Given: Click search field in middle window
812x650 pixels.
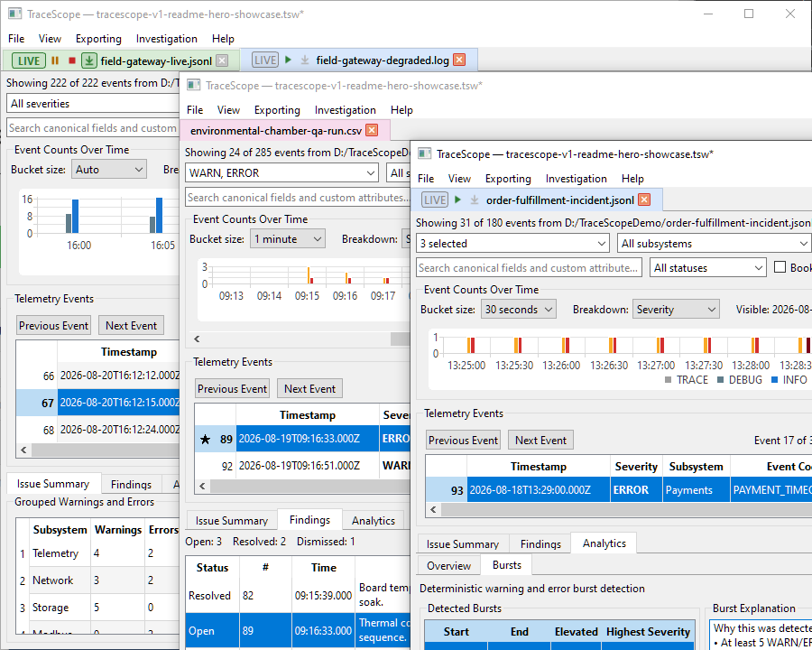Looking at the screenshot, I should [298, 198].
